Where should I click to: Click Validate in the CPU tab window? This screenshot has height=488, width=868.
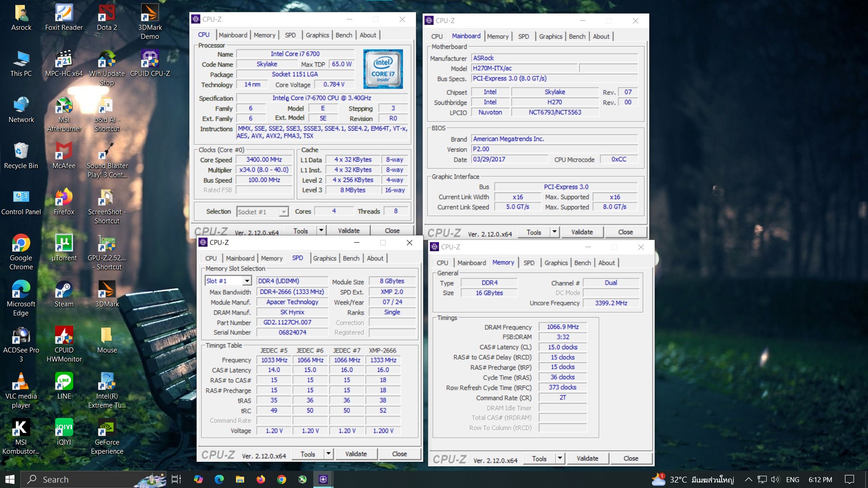pos(349,230)
